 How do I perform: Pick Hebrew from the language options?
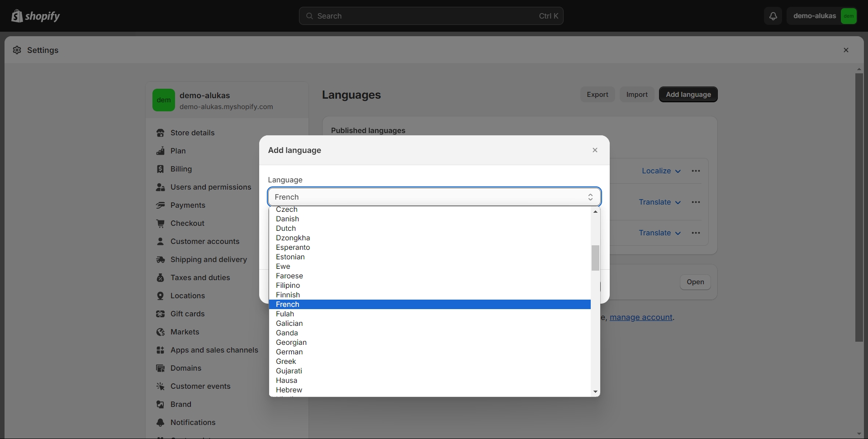tap(289, 390)
